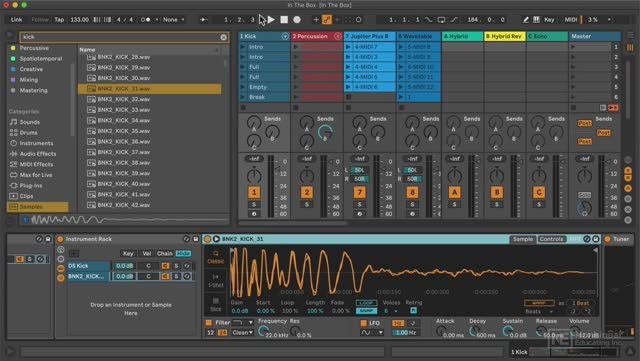Select the Clips category

[x=27, y=196]
